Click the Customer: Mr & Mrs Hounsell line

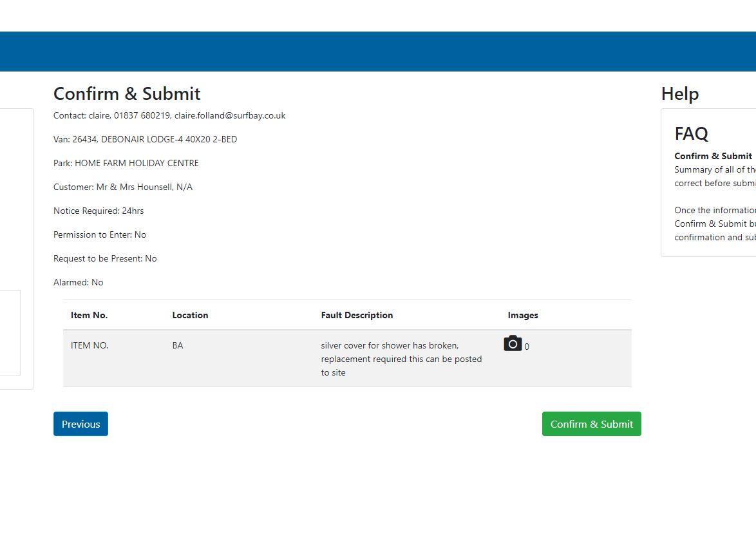click(x=123, y=187)
